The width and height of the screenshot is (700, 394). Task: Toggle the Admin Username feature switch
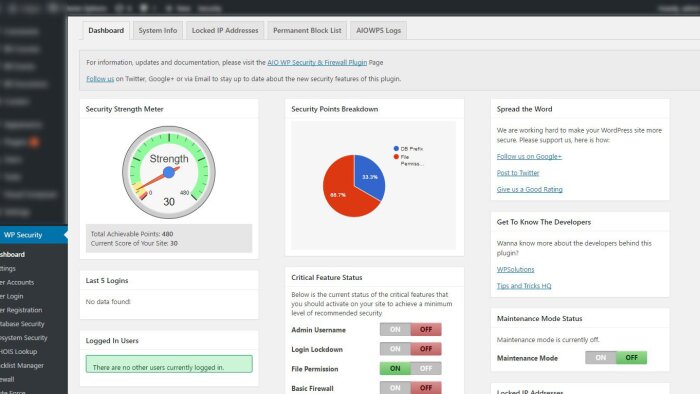coord(410,329)
